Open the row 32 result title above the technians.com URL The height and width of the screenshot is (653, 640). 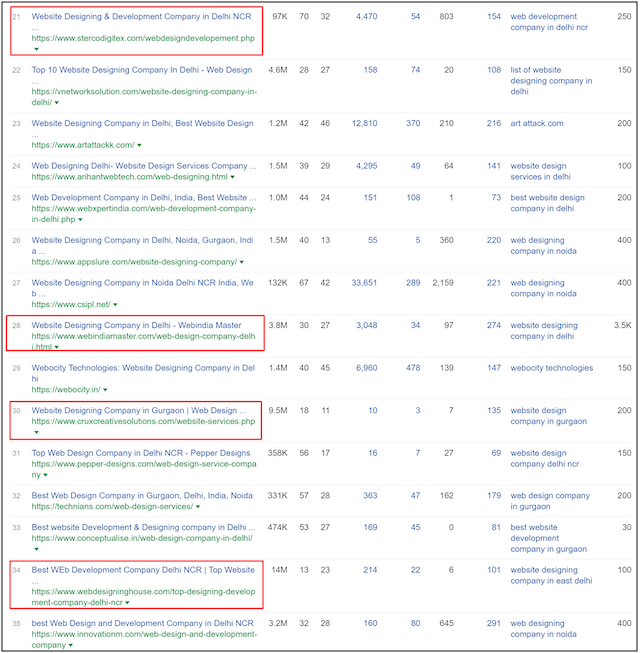tap(142, 496)
